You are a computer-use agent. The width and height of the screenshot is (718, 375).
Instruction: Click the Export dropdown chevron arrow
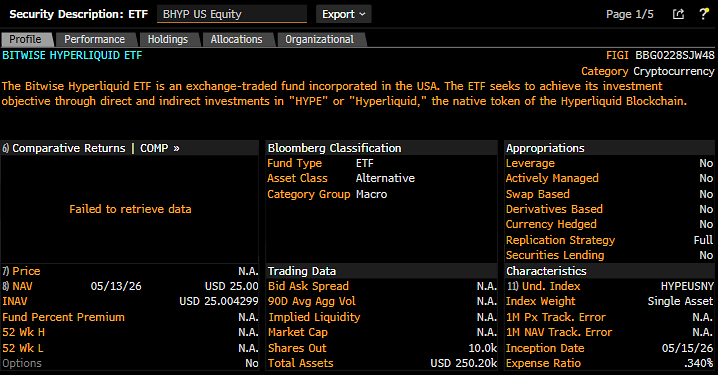tap(363, 14)
